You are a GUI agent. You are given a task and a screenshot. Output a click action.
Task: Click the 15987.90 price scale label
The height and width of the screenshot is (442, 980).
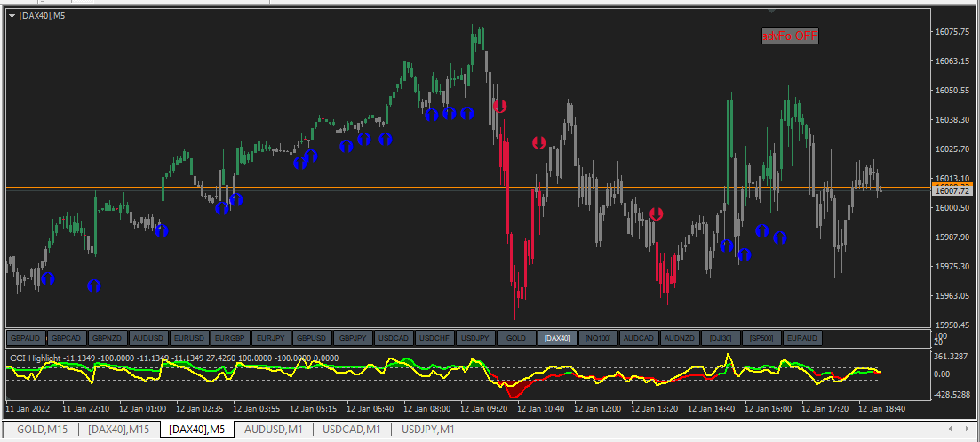click(952, 237)
